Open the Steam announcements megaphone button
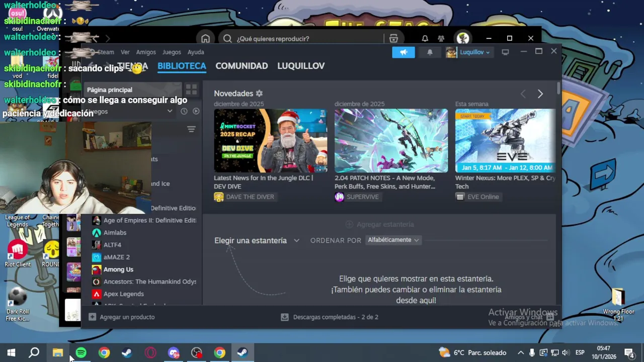Screen dimensions: 644x362 404,52
